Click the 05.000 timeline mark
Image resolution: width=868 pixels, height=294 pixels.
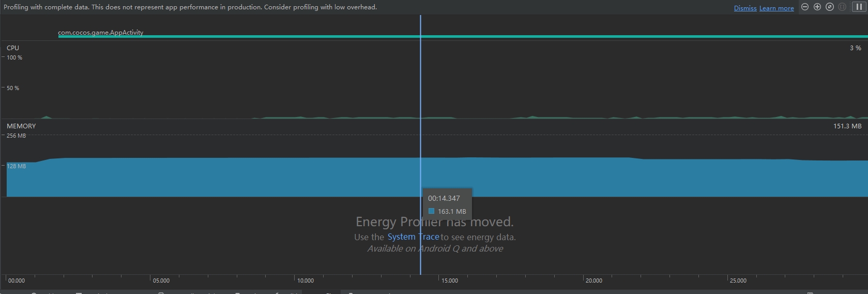[161, 281]
